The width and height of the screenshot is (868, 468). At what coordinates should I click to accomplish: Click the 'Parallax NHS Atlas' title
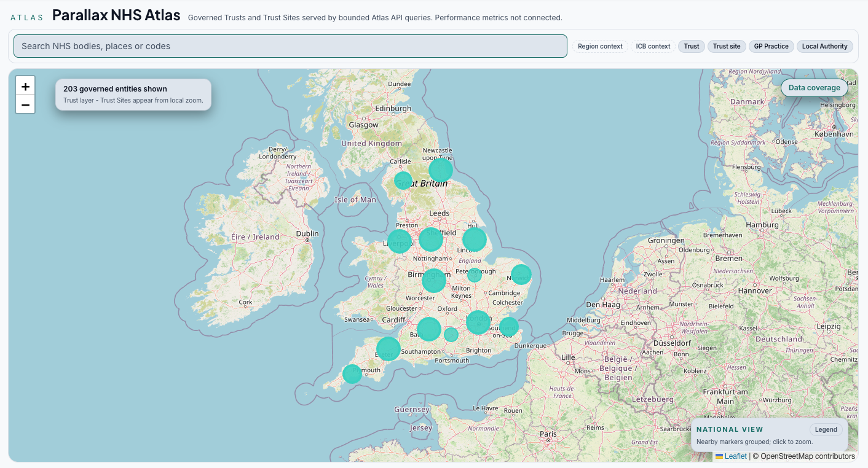coord(116,15)
